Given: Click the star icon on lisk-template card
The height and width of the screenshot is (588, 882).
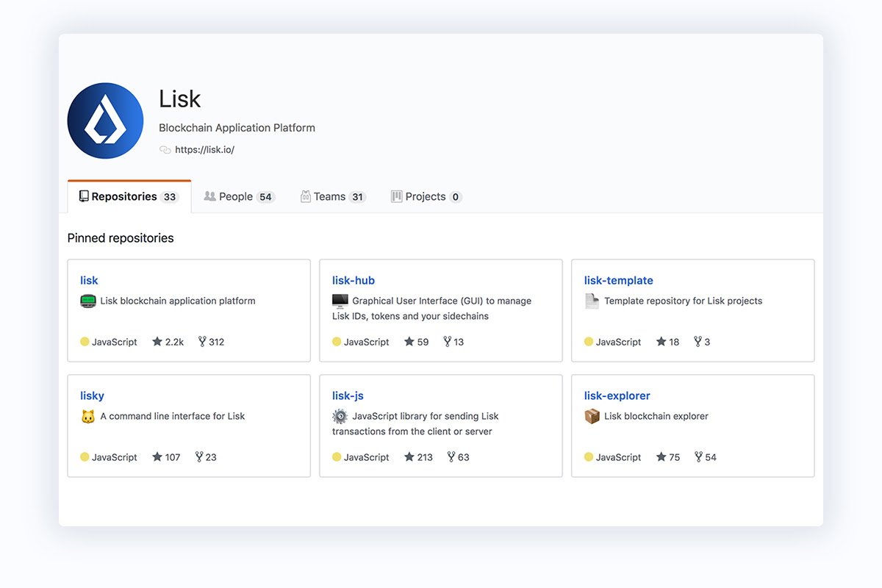Looking at the screenshot, I should point(661,341).
